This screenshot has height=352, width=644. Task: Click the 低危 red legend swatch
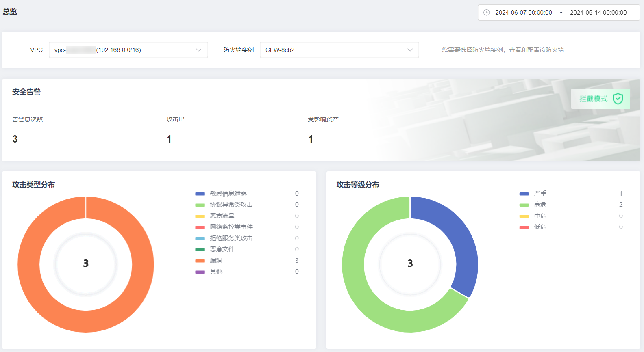(524, 227)
